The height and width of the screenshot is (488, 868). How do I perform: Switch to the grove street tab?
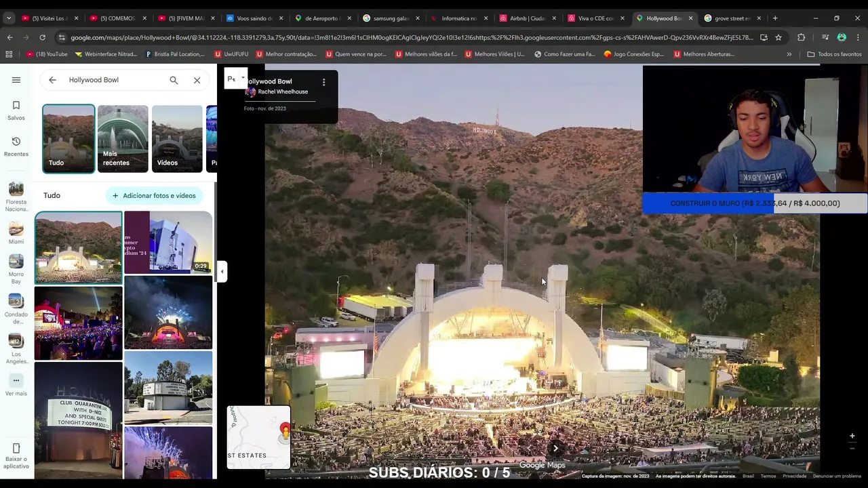(x=732, y=18)
